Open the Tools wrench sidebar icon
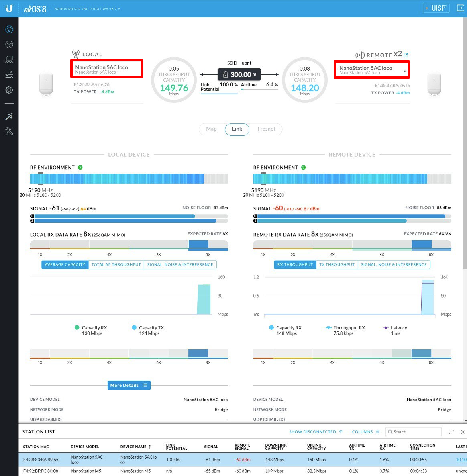The image size is (467, 476). pyautogui.click(x=9, y=131)
